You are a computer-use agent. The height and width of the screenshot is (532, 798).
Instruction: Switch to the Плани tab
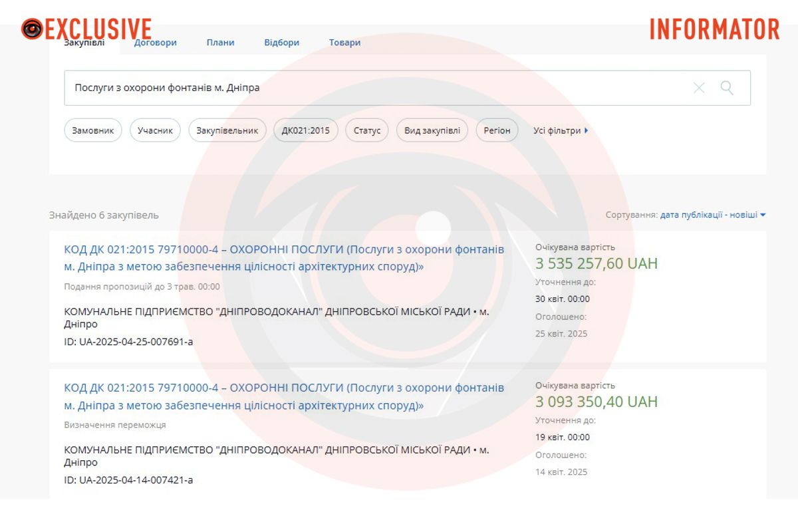pos(220,43)
